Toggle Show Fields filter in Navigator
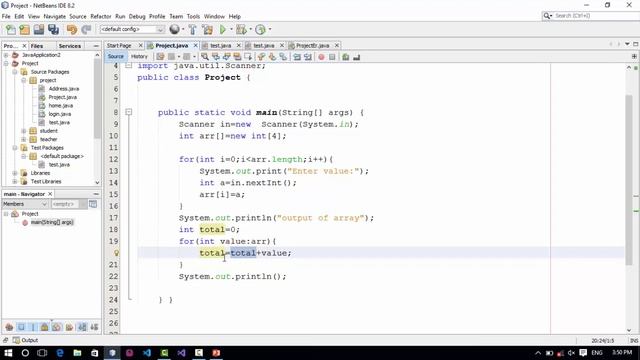 pos(21,327)
